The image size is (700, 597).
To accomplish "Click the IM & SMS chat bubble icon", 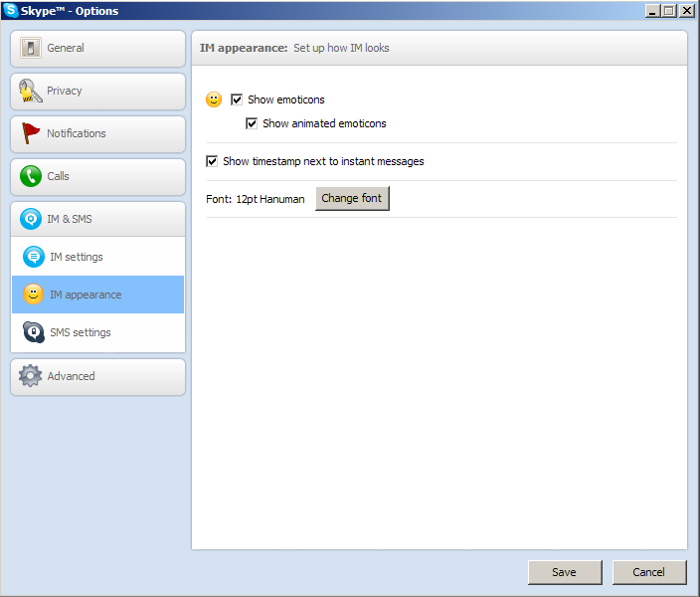I will pyautogui.click(x=31, y=219).
